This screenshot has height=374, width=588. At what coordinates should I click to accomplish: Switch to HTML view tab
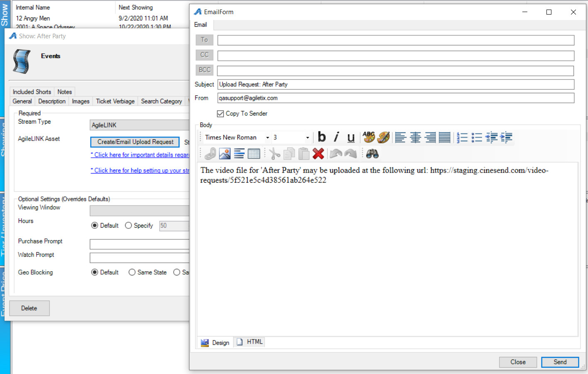click(x=250, y=342)
